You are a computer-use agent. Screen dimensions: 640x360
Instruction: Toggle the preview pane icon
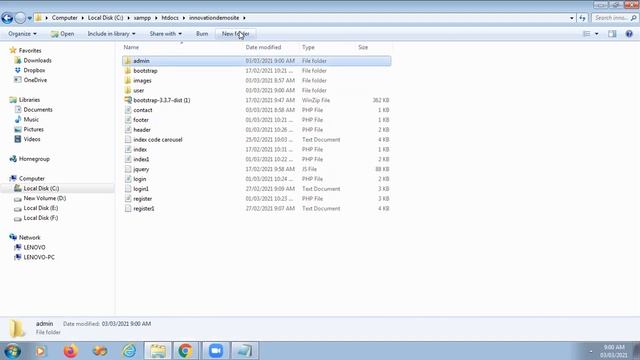click(x=612, y=34)
